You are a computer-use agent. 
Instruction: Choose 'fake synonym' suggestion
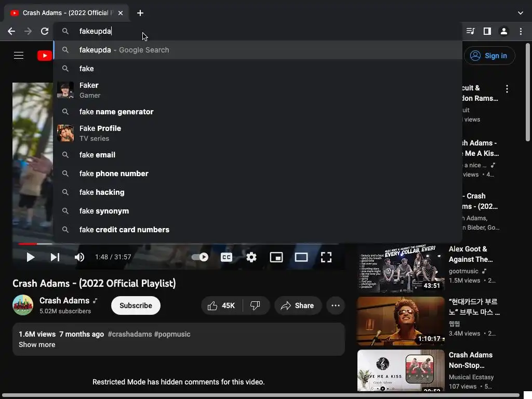[258, 211]
